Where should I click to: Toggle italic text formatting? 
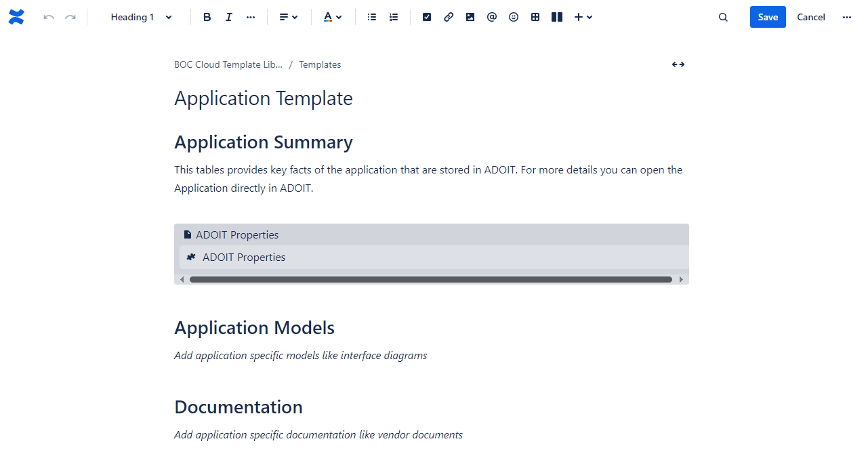tap(229, 17)
